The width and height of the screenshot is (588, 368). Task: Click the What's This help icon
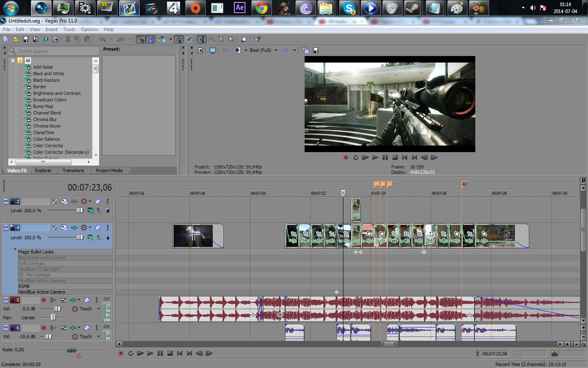[x=258, y=39]
